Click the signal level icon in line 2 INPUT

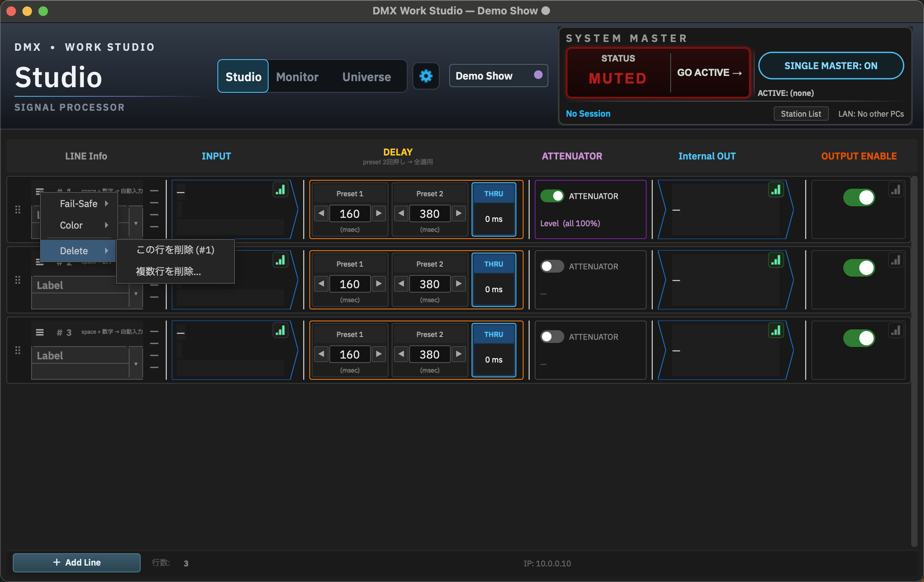point(281,260)
